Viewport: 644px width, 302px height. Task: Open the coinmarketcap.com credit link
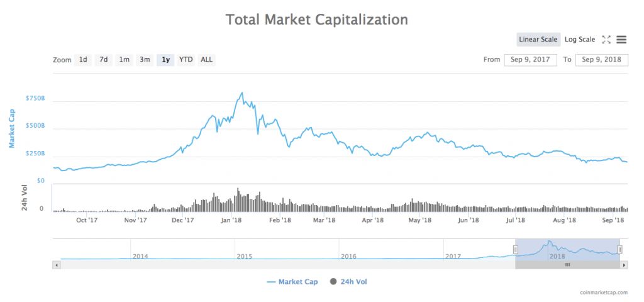click(x=604, y=293)
